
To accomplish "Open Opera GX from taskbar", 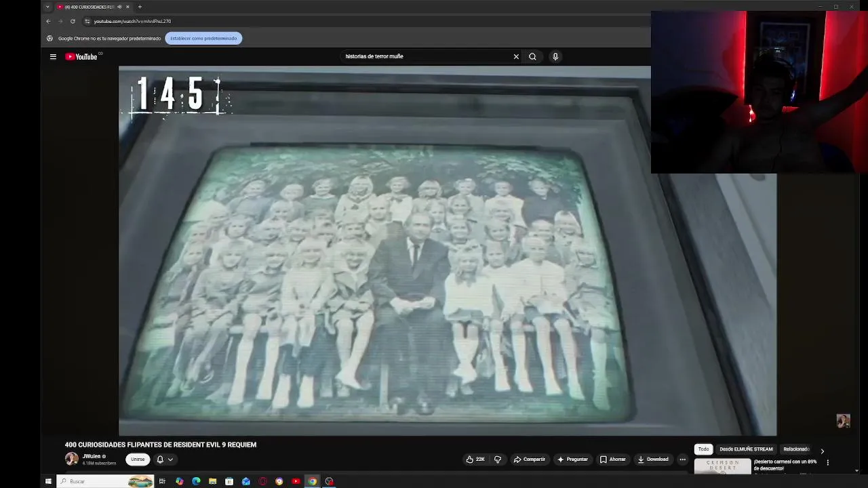I will 263,481.
